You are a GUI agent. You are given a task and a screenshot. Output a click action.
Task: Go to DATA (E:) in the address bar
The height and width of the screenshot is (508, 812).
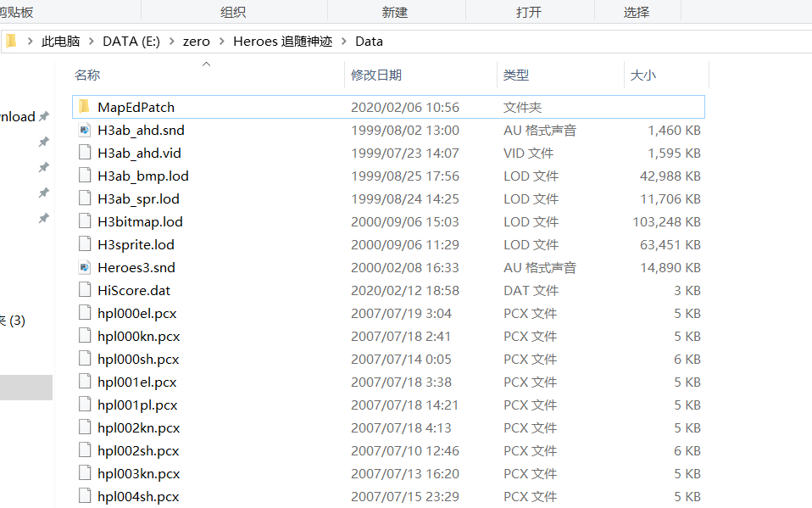coord(131,42)
